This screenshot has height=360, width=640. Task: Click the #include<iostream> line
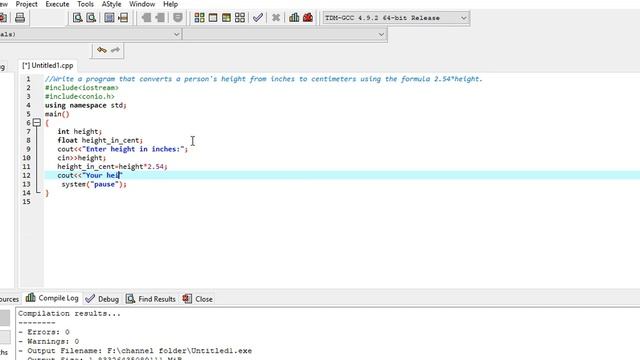82,88
